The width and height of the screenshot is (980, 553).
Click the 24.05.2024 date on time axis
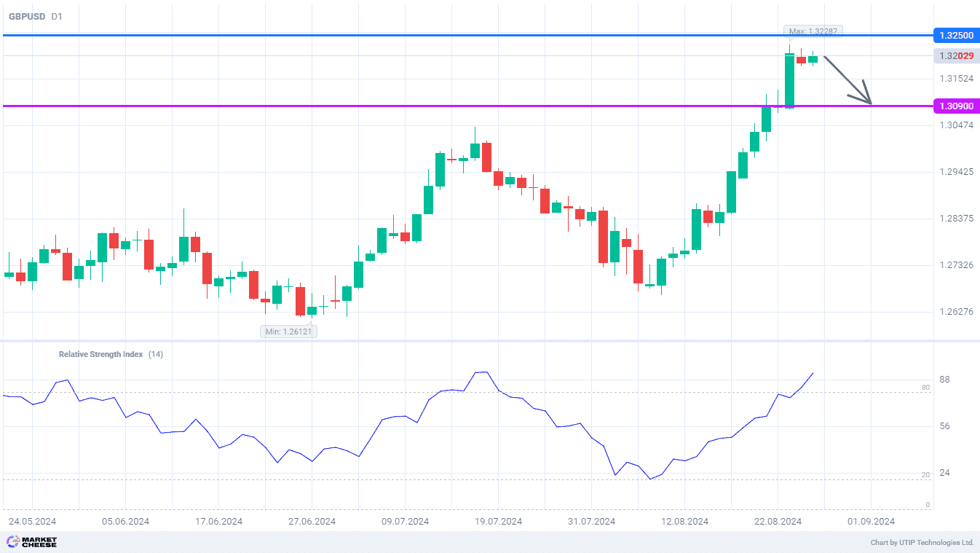(32, 521)
